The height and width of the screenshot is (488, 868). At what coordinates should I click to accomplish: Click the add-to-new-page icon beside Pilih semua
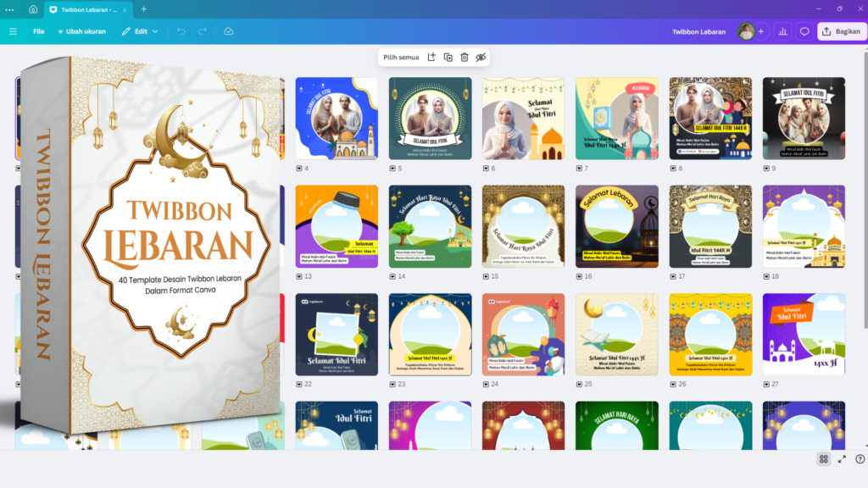(432, 58)
